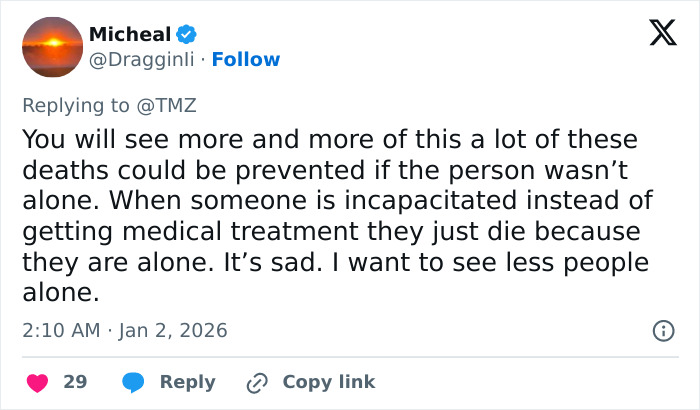
Task: Click the Jan 2, 2026 date
Action: [176, 329]
